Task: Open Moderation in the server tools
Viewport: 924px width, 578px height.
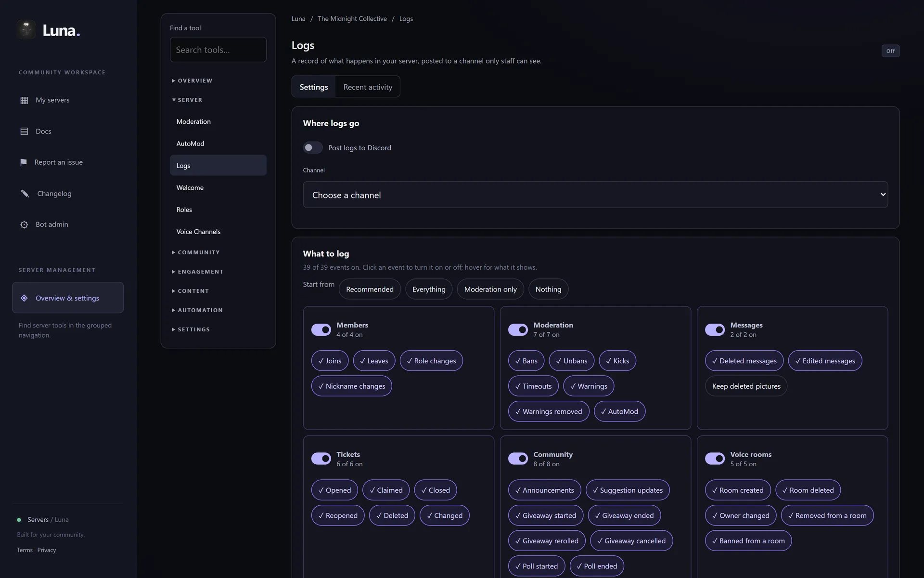Action: (x=218, y=121)
